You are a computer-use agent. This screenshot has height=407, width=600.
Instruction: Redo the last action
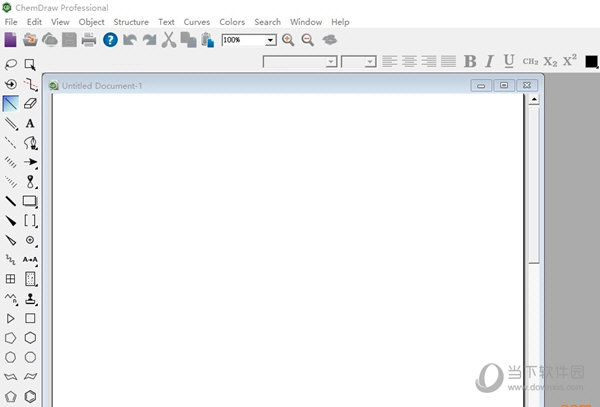(x=149, y=40)
